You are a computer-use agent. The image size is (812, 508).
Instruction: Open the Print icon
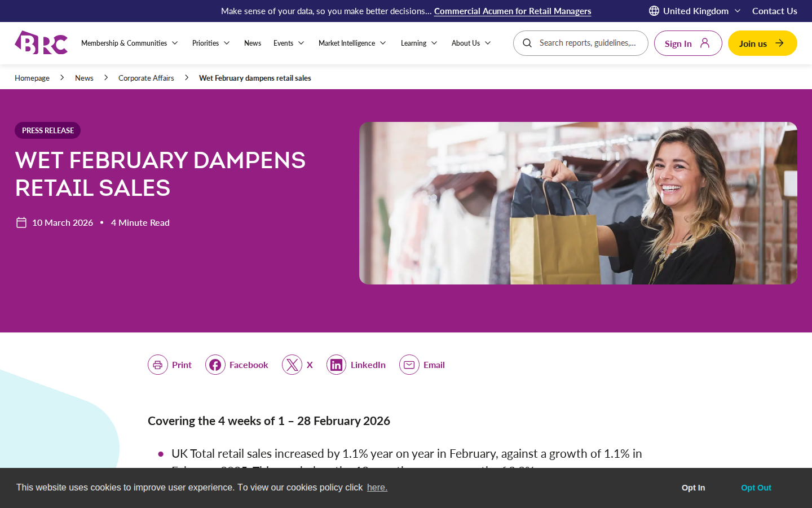pyautogui.click(x=158, y=365)
